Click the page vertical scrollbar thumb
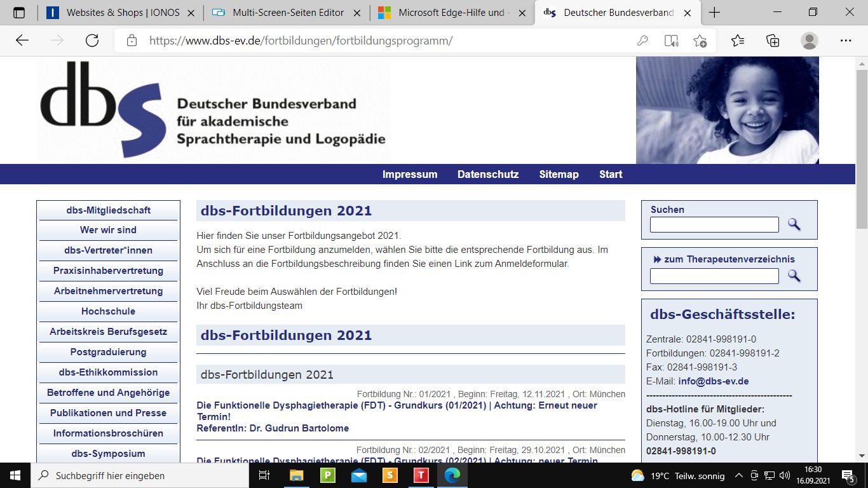Viewport: 868px width, 488px height. [862, 149]
